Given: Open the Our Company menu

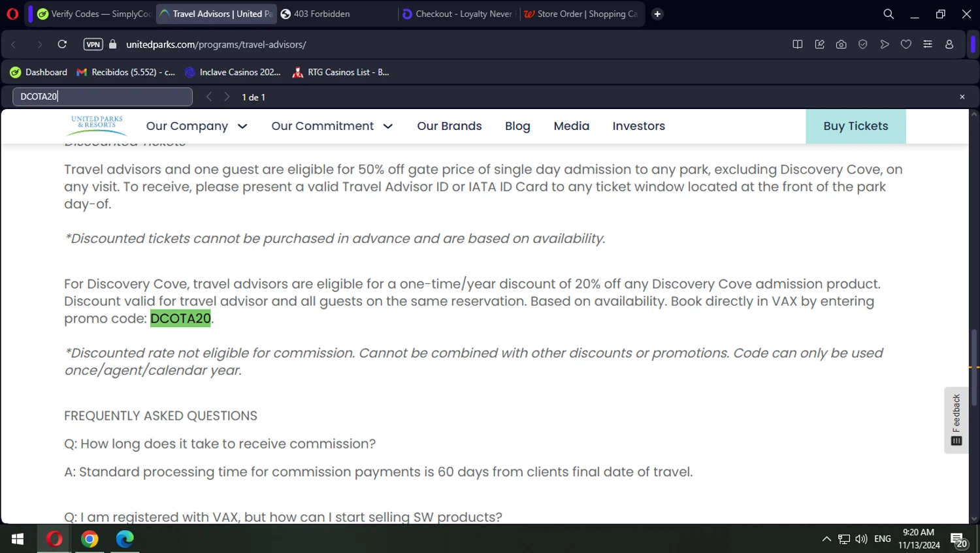Looking at the screenshot, I should pyautogui.click(x=187, y=126).
